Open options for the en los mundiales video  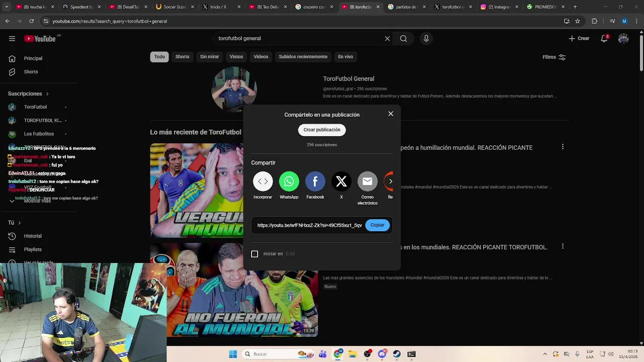(x=562, y=246)
